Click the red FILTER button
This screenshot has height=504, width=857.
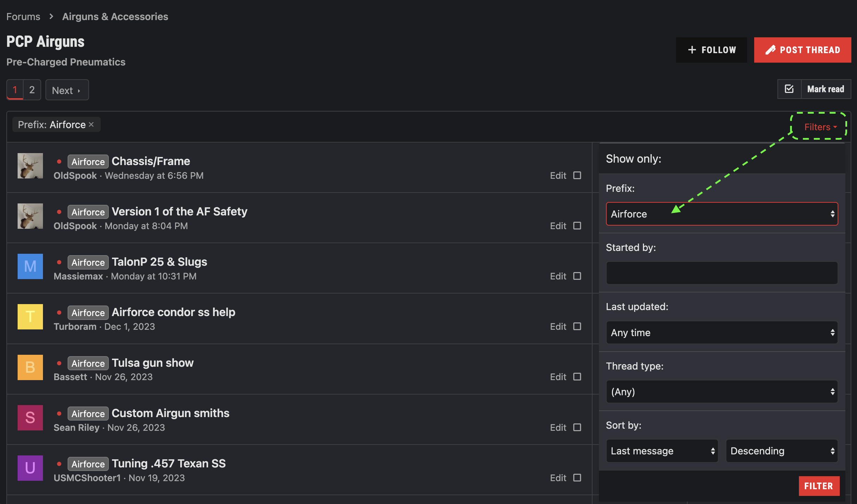[x=819, y=486]
